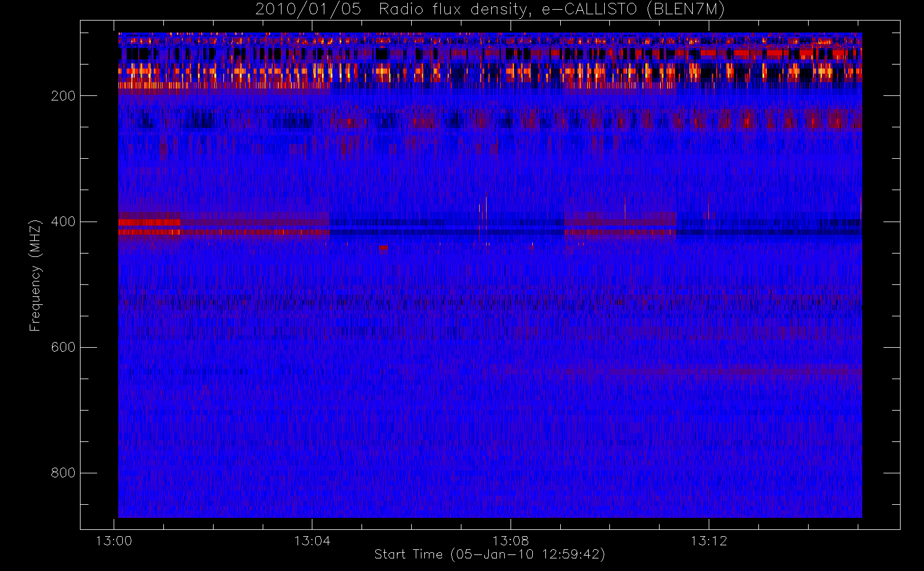This screenshot has width=924, height=571.
Task: Click the plot title '2010/01/05 Radio flux density, e-CALLISTO (BLEN7M)'
Action: (490, 10)
